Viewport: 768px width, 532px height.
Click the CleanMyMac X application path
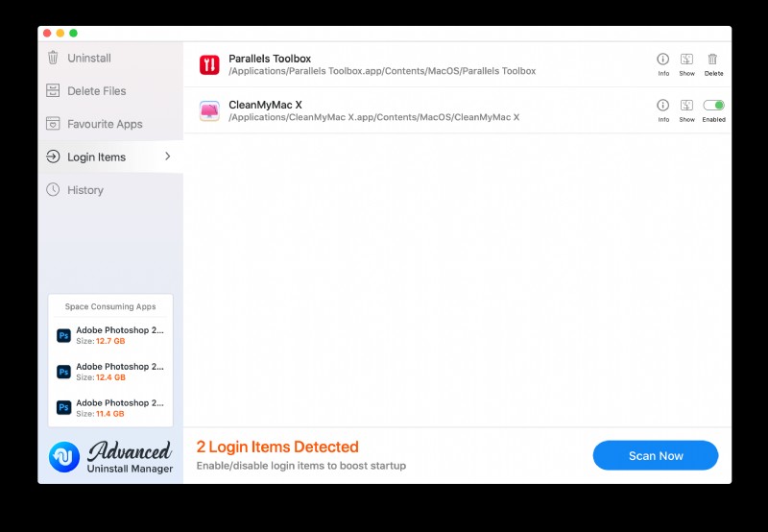[374, 117]
